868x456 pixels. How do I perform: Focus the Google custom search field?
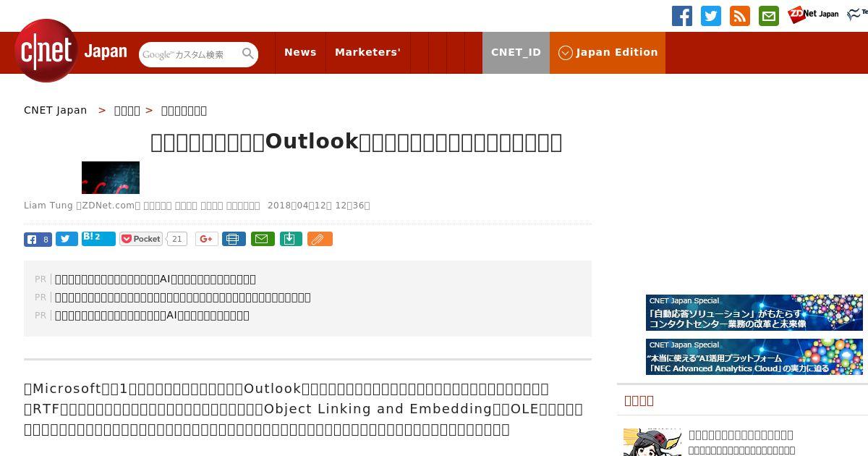pyautogui.click(x=190, y=54)
